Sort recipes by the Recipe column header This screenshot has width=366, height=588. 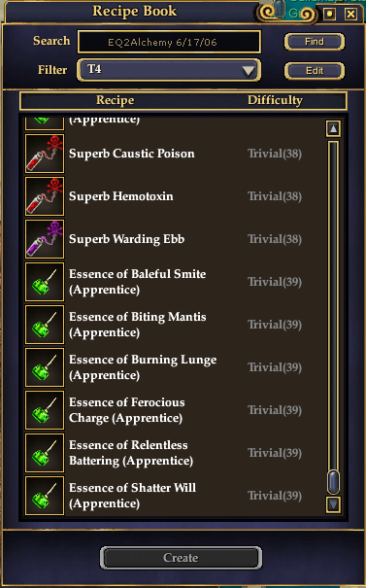[x=115, y=100]
